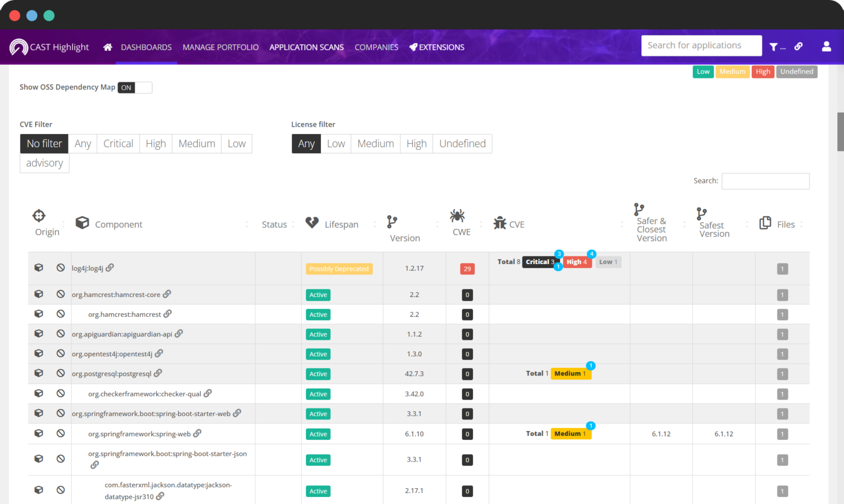Viewport: 844px width, 504px height.
Task: Select Critical in the CVE Filter
Action: (118, 144)
